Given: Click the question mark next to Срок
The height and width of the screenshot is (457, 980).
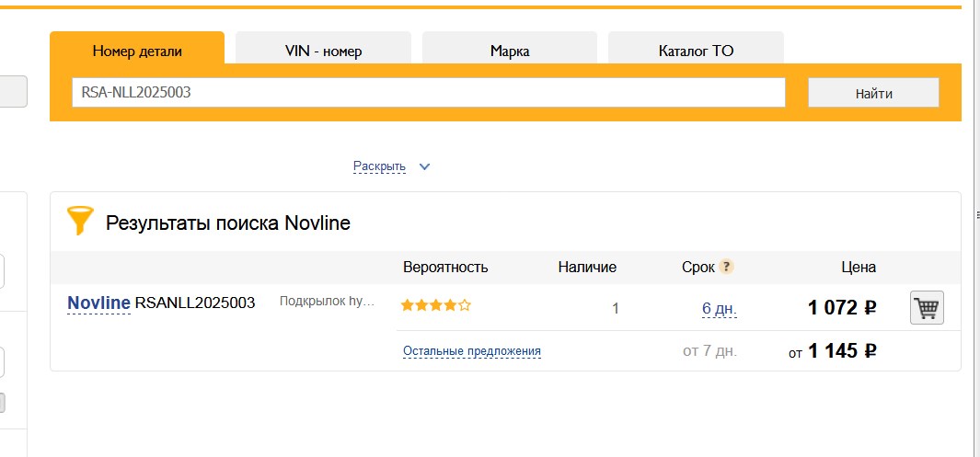Looking at the screenshot, I should coord(727,268).
